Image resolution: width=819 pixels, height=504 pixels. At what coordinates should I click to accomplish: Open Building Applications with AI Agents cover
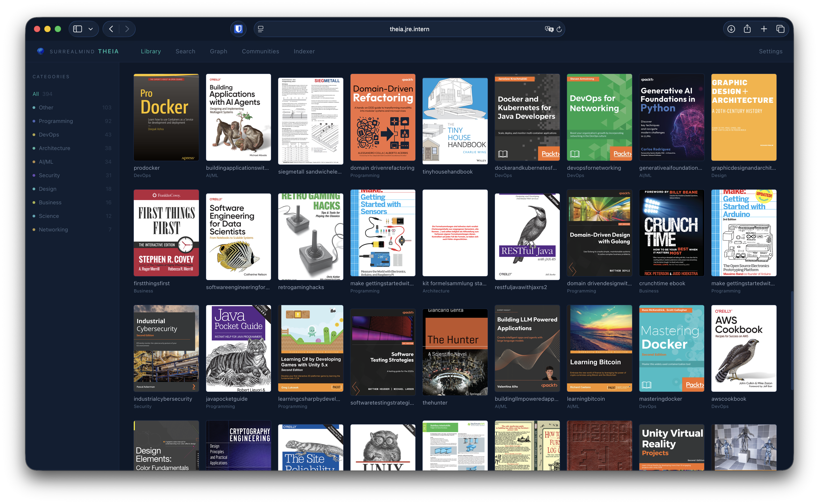tap(238, 117)
